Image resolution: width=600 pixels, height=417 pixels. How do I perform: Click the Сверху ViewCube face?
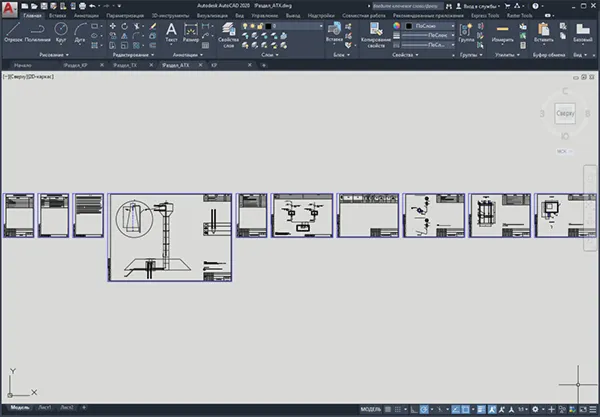(x=565, y=113)
